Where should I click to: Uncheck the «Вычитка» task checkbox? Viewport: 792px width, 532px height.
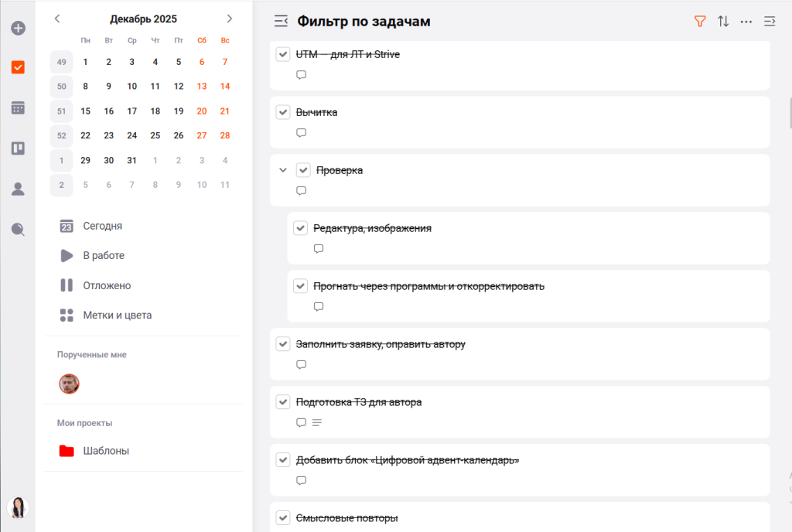click(x=283, y=112)
